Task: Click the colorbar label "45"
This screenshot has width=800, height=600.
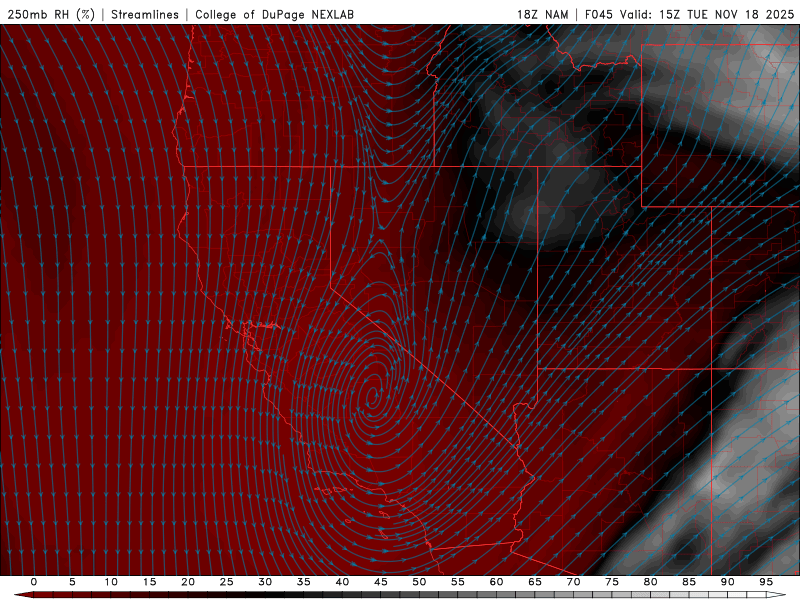Action: pyautogui.click(x=381, y=582)
